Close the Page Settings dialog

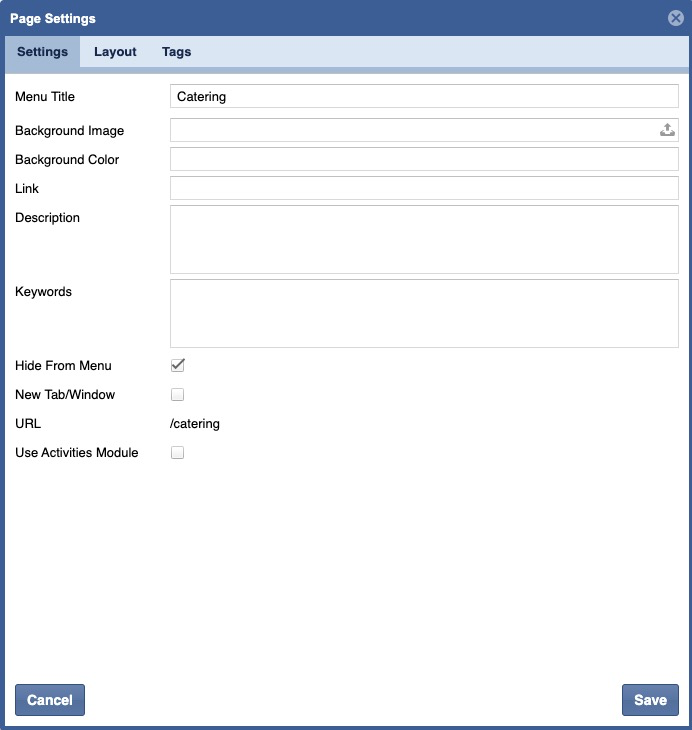[675, 18]
